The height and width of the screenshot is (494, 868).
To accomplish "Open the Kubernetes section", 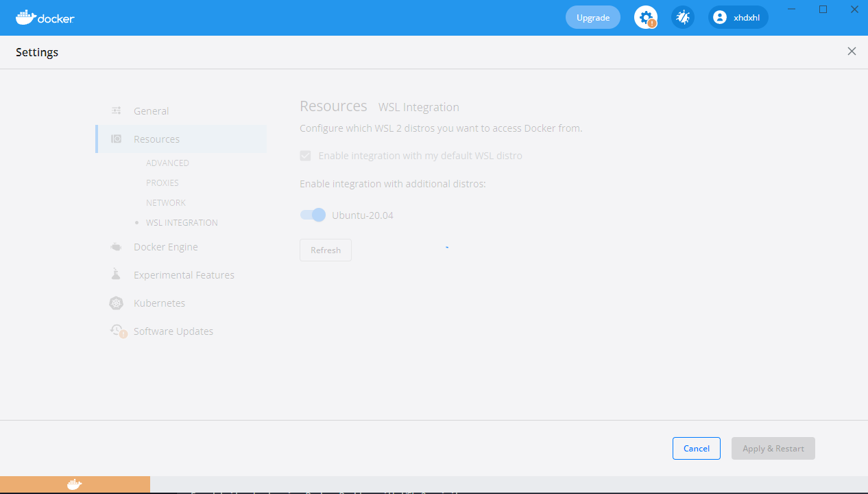I will (x=182, y=303).
